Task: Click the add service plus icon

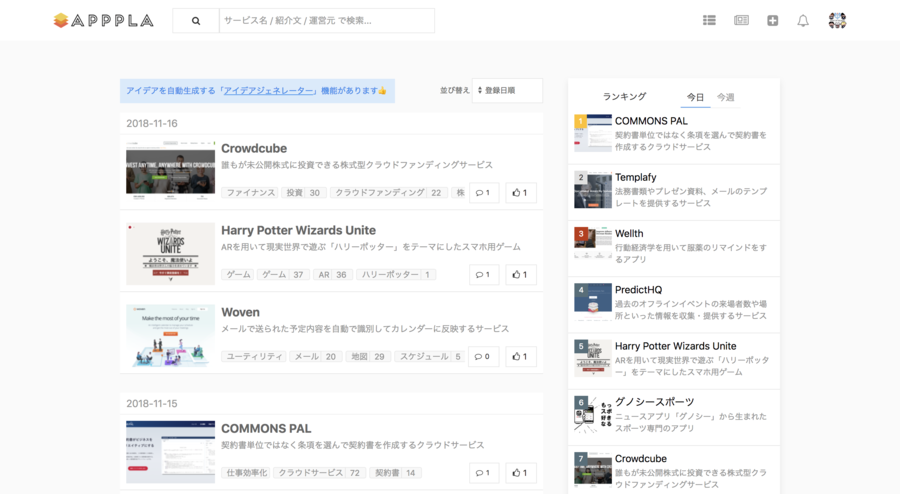Action: [x=773, y=21]
